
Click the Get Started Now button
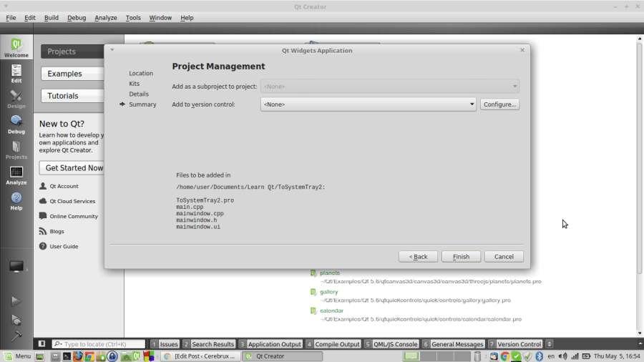tap(72, 168)
